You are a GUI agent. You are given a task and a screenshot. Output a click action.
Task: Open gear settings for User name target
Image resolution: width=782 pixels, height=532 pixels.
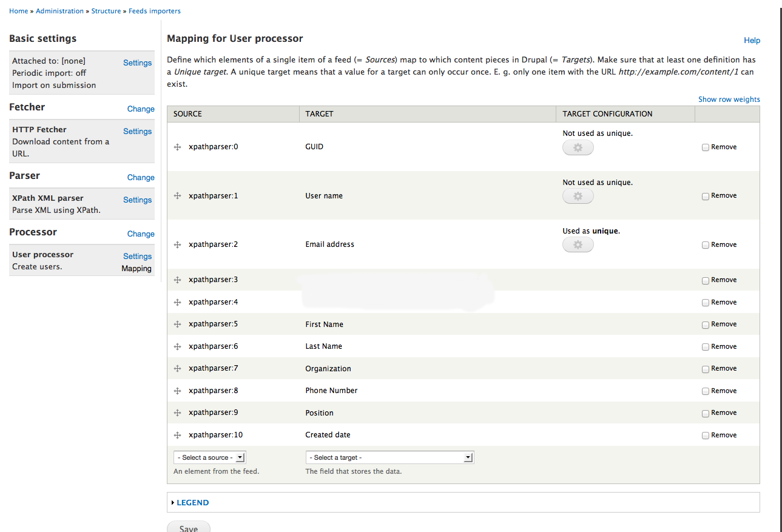[x=578, y=196]
